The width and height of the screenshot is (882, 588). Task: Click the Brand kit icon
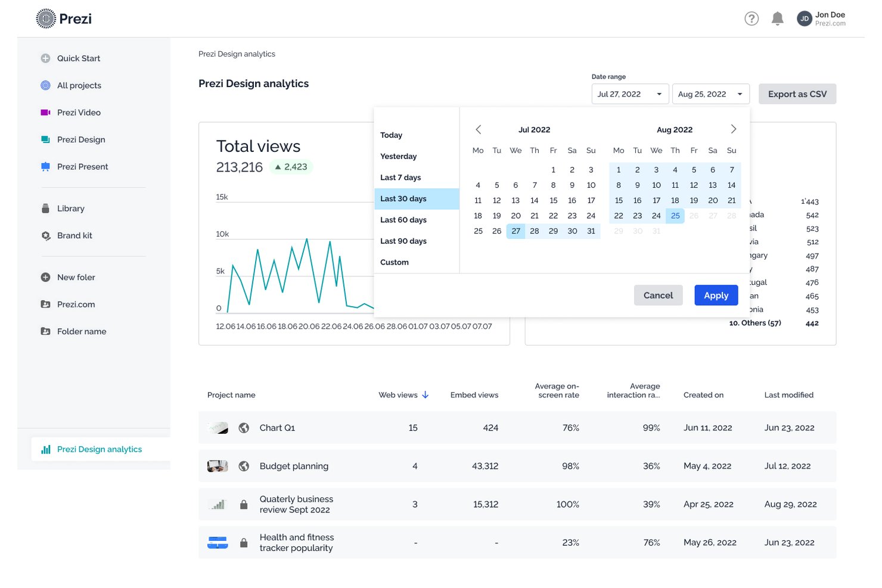45,235
